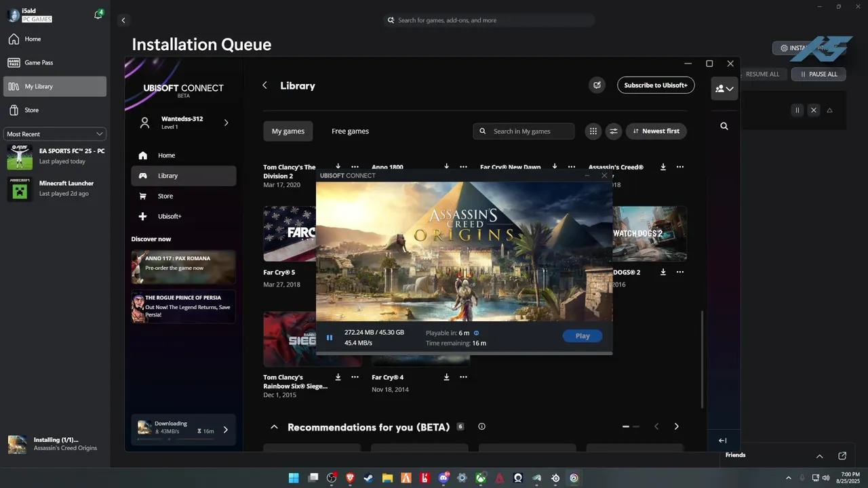Open The Rogue Prince of Persia promo

[x=184, y=306]
